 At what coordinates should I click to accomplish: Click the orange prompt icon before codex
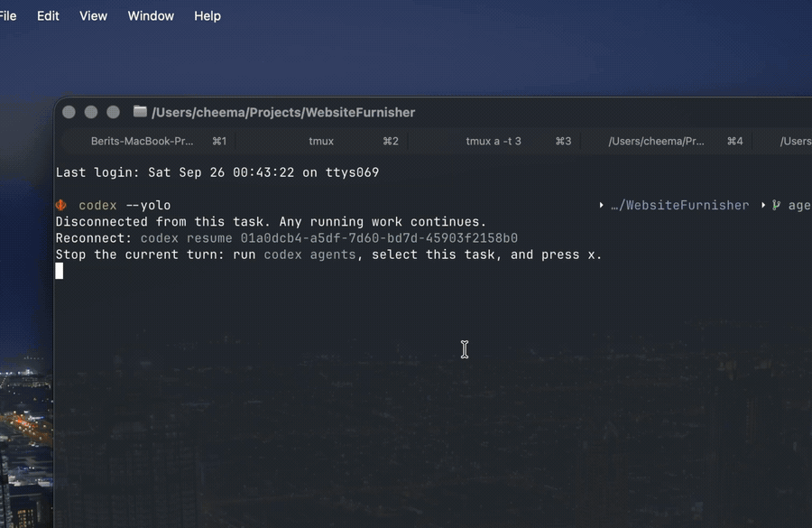(61, 205)
